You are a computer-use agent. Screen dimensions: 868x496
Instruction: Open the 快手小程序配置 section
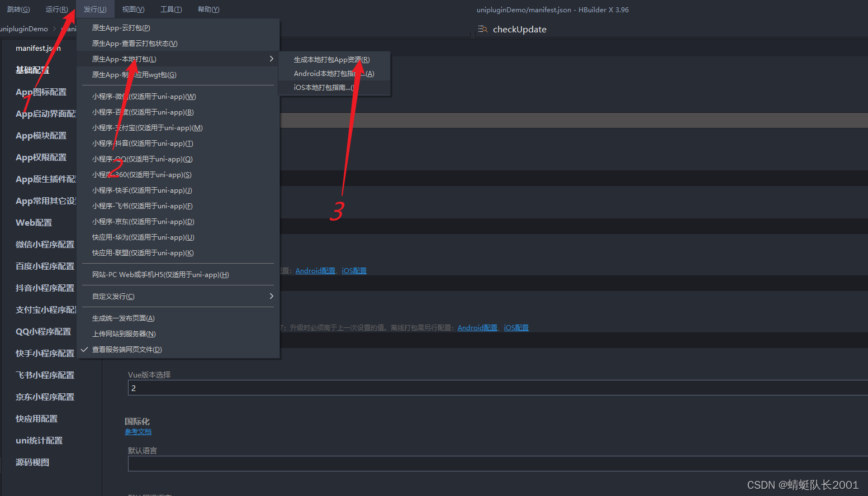45,354
